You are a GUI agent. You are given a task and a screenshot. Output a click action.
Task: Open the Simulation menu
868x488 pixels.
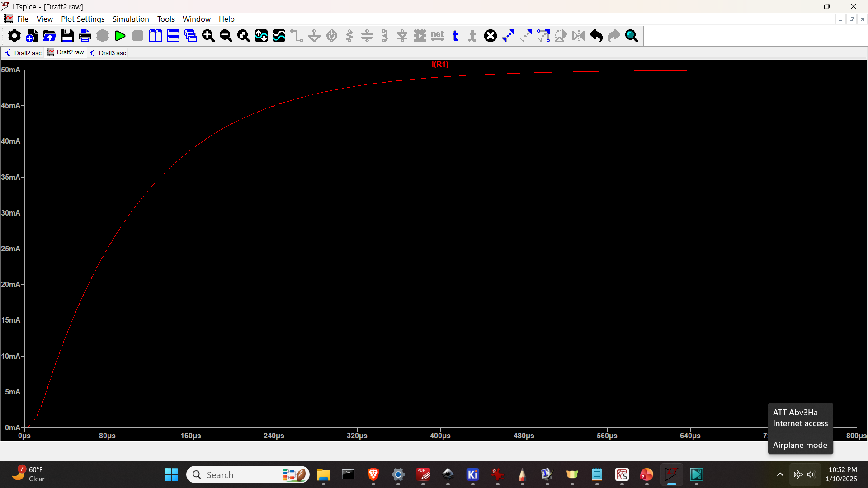pos(131,19)
